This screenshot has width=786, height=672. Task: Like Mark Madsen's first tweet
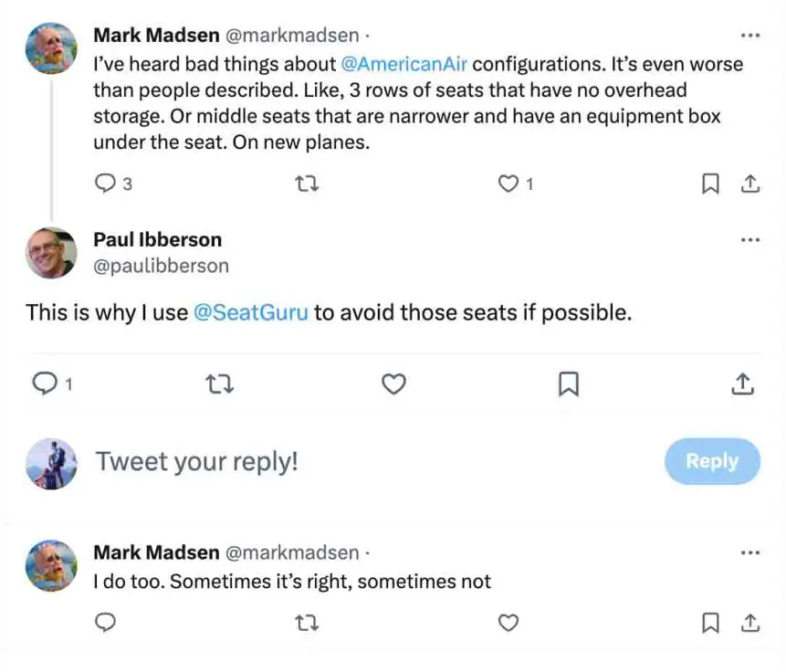[508, 184]
